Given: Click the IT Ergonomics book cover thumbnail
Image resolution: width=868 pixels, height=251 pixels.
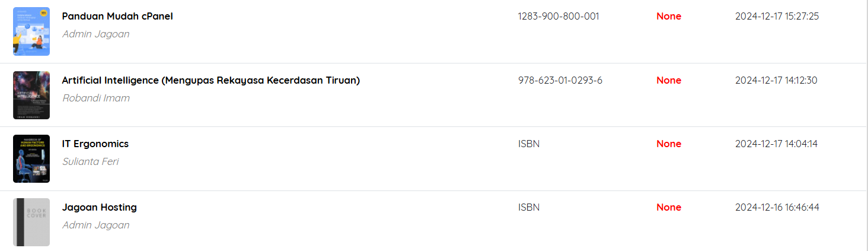Looking at the screenshot, I should pos(31,158).
